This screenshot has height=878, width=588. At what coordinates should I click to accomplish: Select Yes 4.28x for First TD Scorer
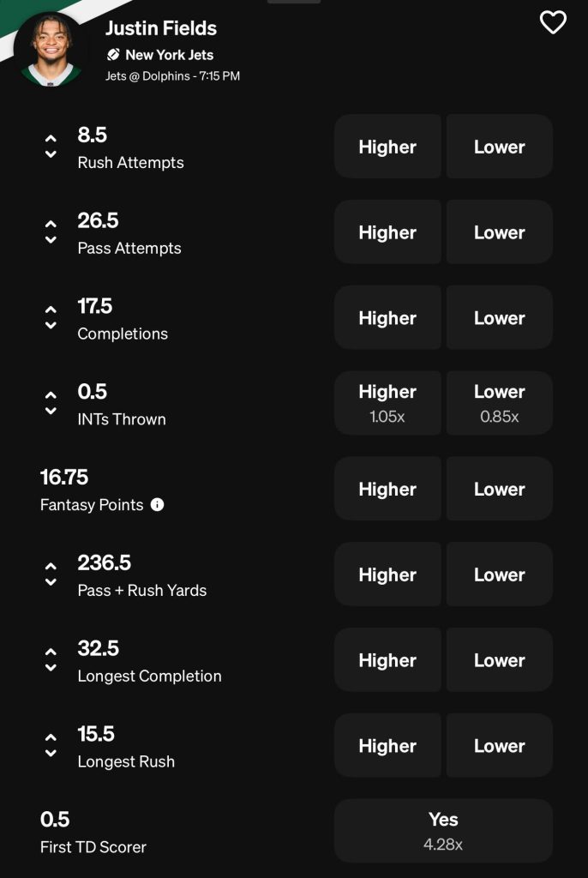(443, 831)
